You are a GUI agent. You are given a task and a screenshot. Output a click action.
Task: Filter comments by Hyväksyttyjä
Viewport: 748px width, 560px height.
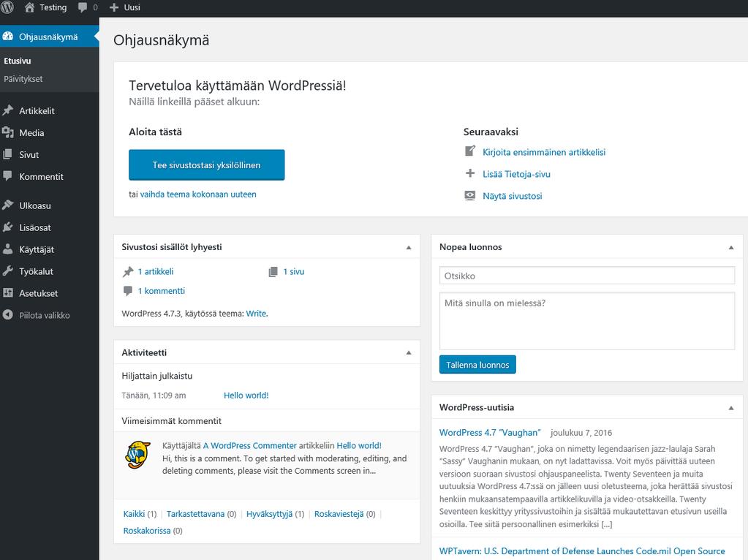[x=269, y=514]
